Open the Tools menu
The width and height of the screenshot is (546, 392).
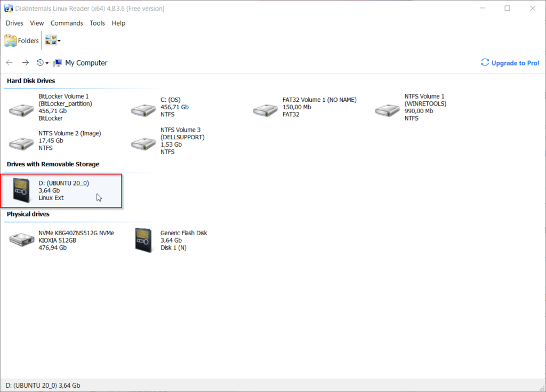(x=97, y=23)
